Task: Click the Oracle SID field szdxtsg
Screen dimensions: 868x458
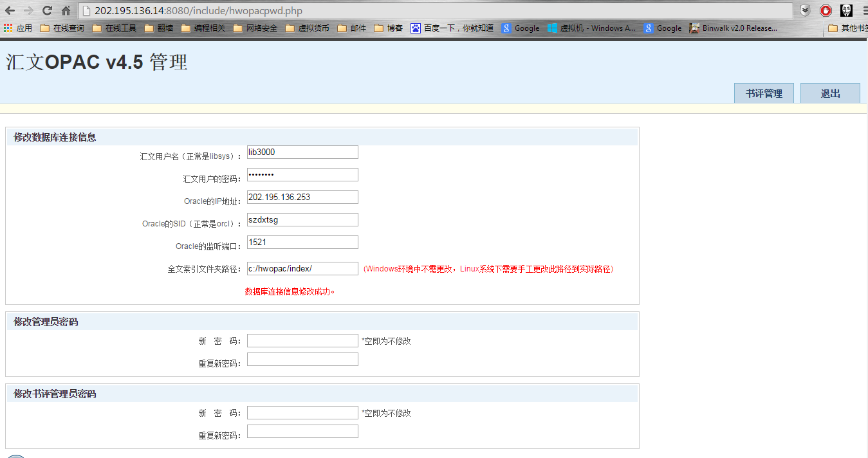Action: (x=302, y=220)
